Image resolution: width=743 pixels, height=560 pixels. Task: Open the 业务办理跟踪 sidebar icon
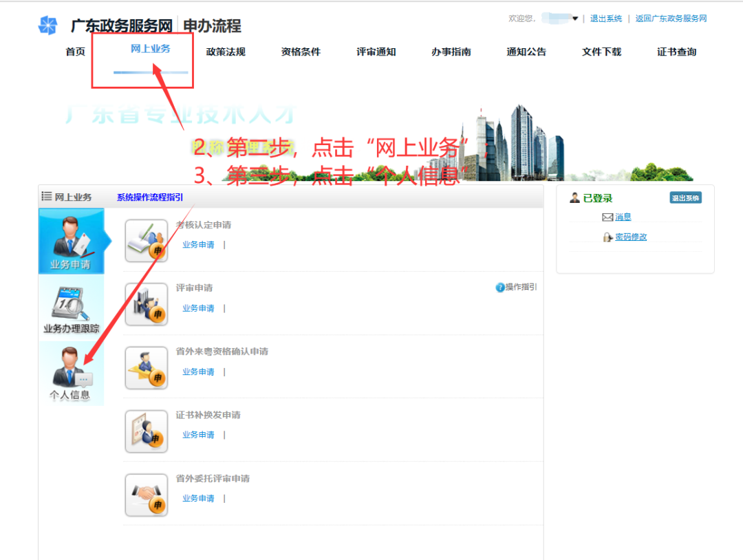pyautogui.click(x=71, y=307)
